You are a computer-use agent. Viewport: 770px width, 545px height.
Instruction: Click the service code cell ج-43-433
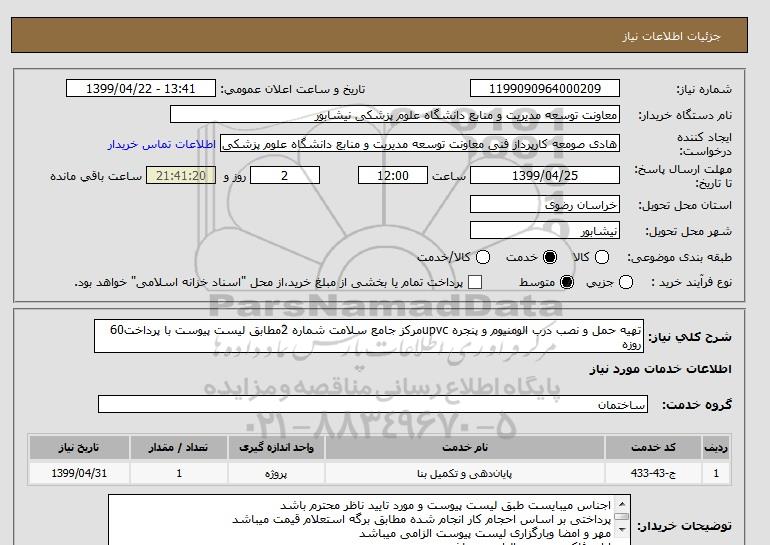pyautogui.click(x=653, y=473)
